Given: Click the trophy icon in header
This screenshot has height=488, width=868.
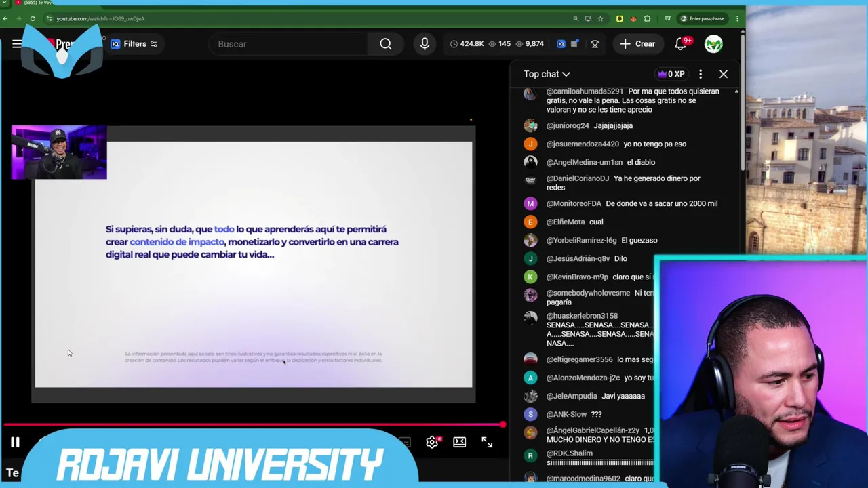Looking at the screenshot, I should click(595, 44).
